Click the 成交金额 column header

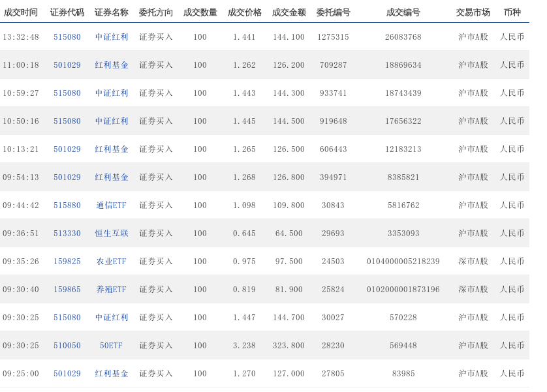coord(289,12)
